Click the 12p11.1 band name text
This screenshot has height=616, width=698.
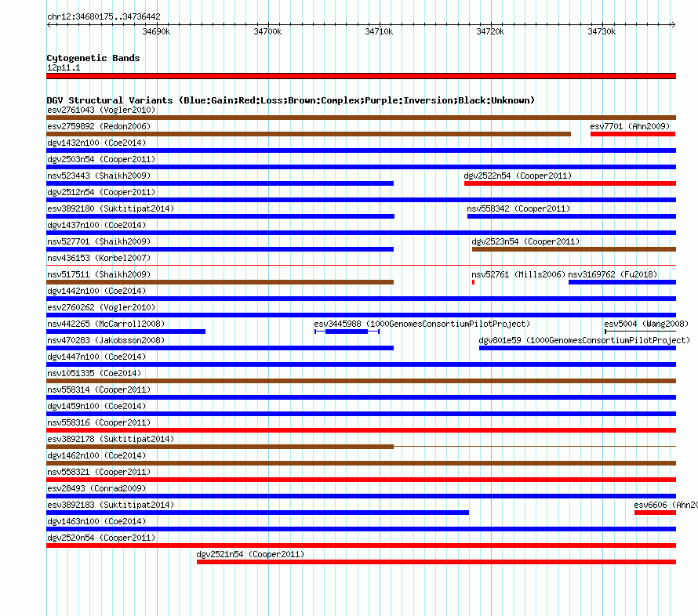64,67
